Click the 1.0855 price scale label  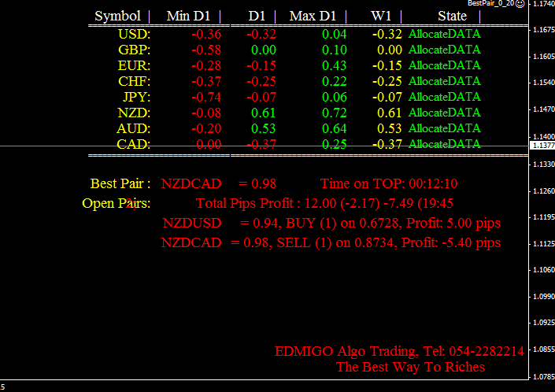click(544, 349)
